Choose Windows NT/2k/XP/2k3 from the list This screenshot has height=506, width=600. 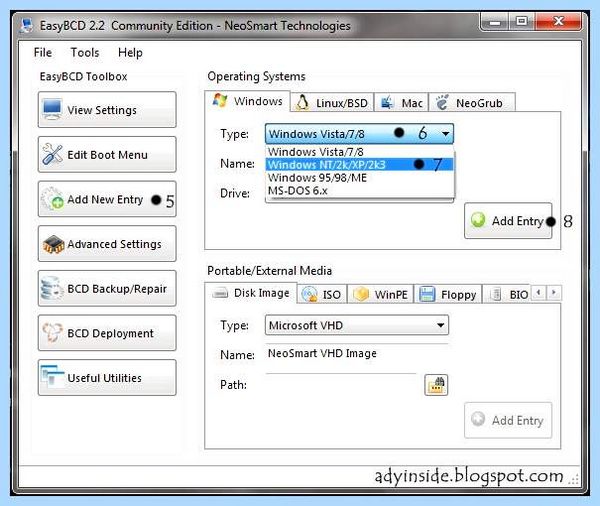pos(359,165)
